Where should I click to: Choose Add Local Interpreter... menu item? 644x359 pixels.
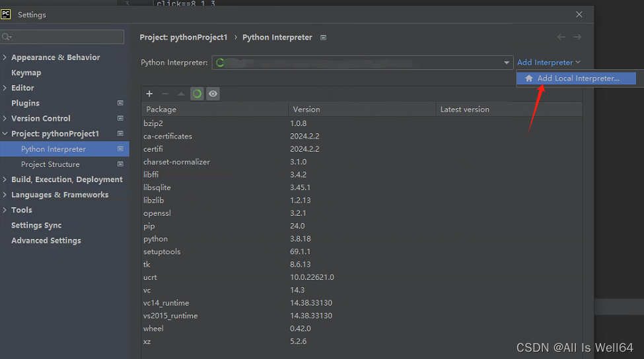tap(576, 78)
